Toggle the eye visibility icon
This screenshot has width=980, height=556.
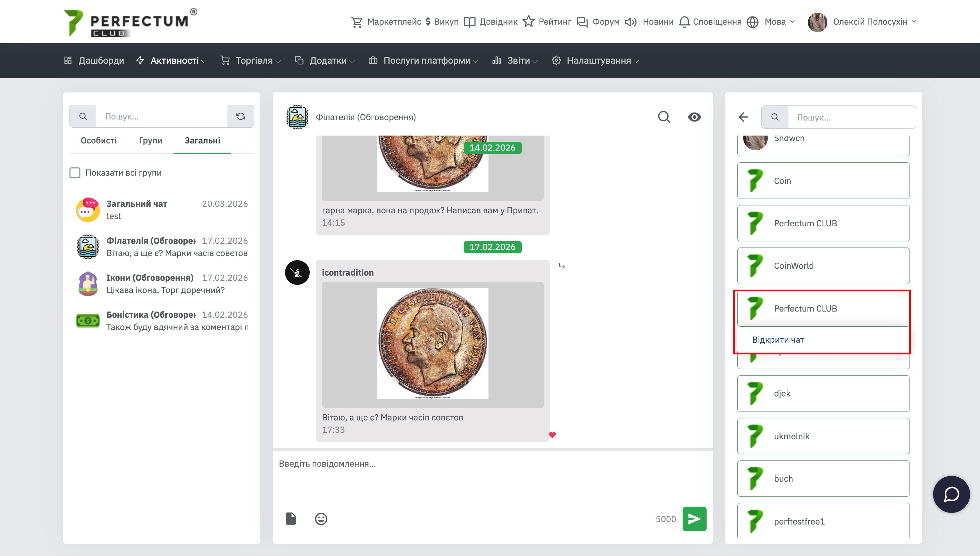[x=694, y=117]
